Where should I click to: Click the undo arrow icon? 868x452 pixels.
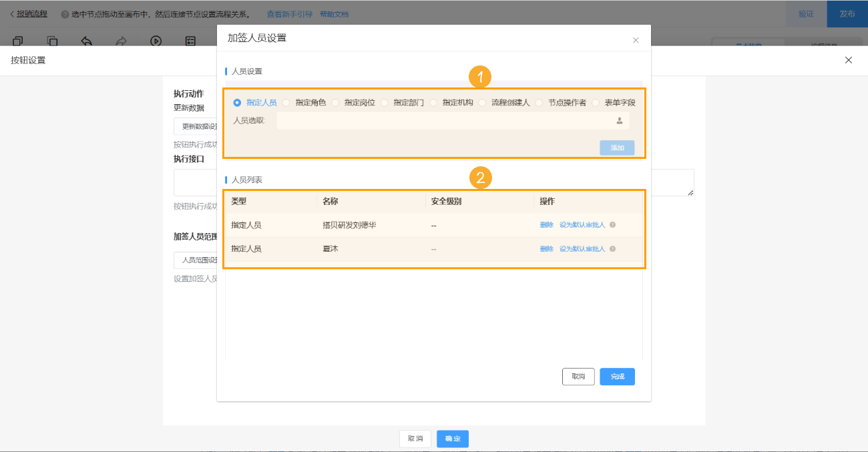click(x=87, y=41)
